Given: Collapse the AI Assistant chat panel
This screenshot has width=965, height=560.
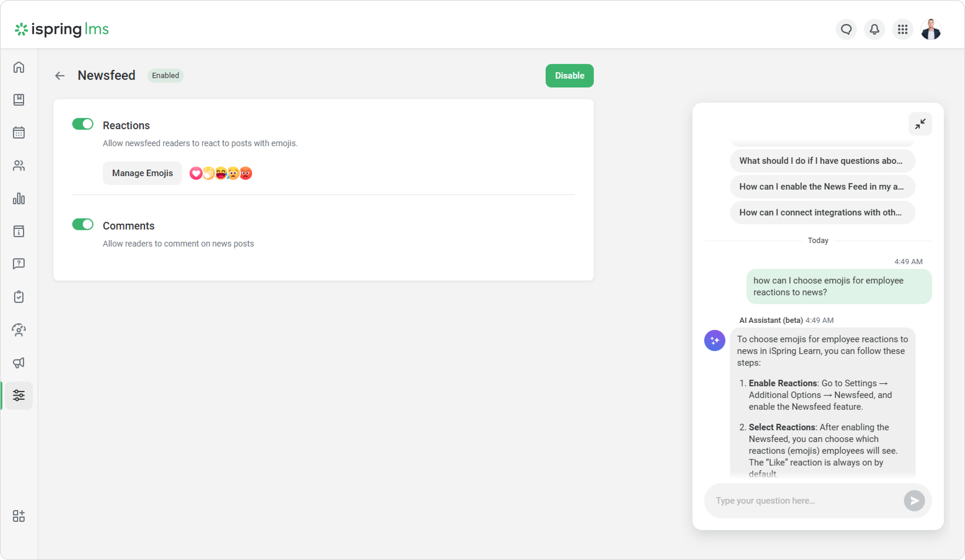Looking at the screenshot, I should pyautogui.click(x=920, y=124).
